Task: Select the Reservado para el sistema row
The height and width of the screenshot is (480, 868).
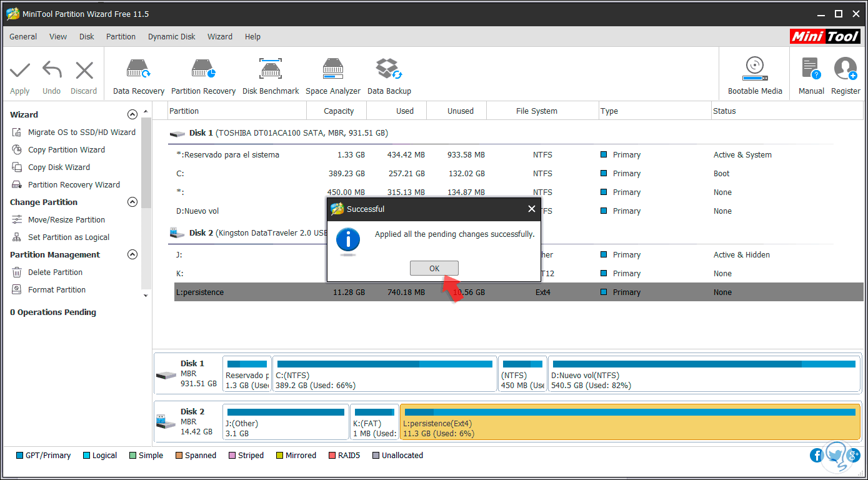Action: tap(518, 155)
